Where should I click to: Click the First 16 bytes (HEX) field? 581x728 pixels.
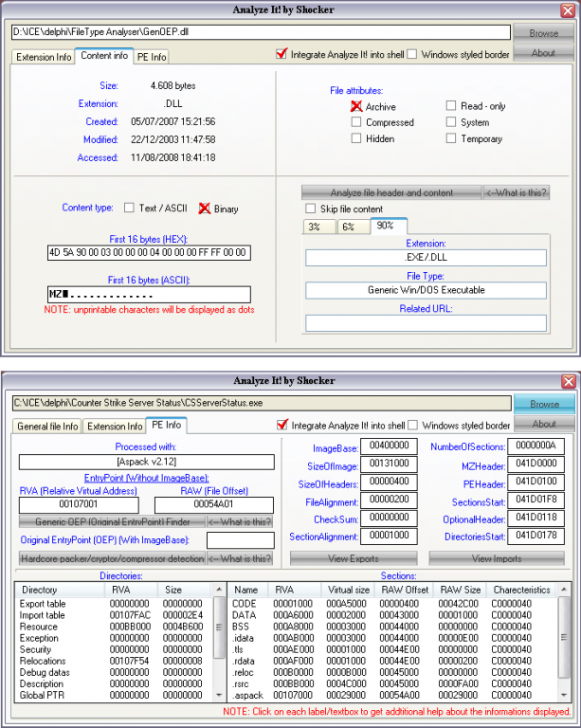(x=149, y=252)
